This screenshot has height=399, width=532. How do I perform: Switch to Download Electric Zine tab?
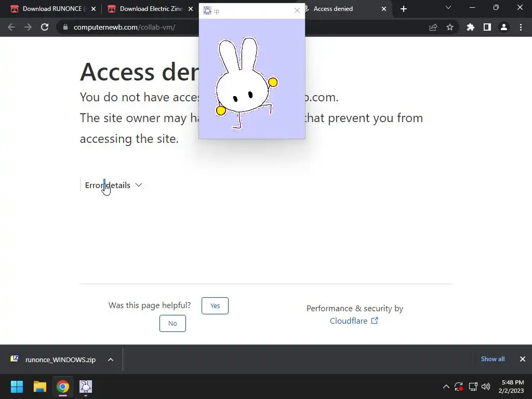149,9
